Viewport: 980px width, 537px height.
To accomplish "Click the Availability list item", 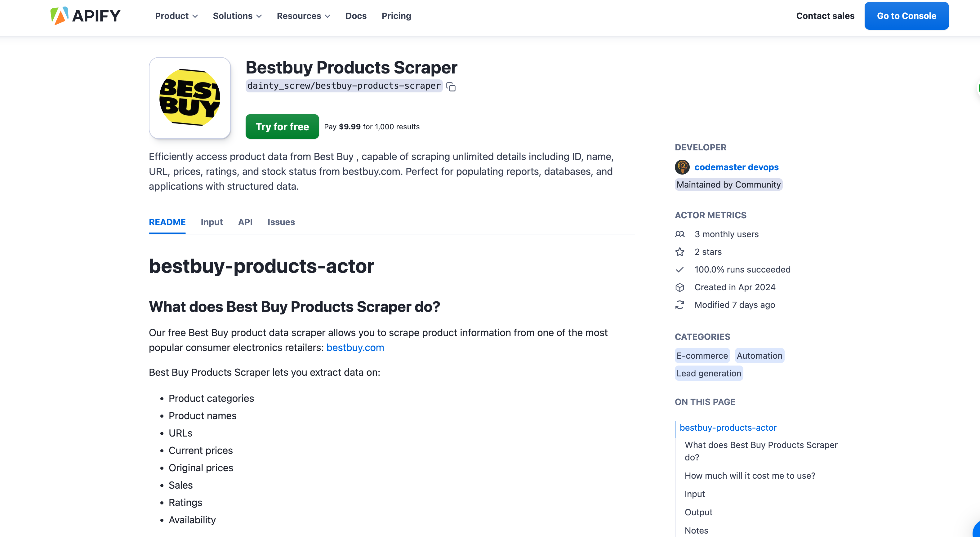I will coord(192,520).
